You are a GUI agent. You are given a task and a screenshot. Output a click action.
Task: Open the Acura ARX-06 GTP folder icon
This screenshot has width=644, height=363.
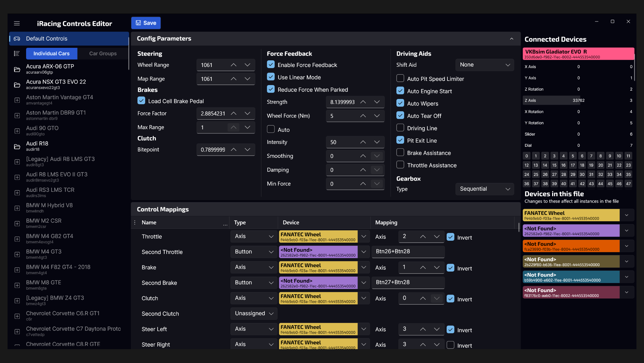pos(17,69)
